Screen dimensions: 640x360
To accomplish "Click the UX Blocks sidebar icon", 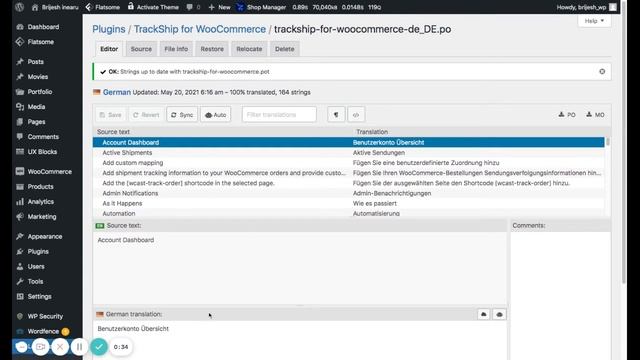I will 20,152.
